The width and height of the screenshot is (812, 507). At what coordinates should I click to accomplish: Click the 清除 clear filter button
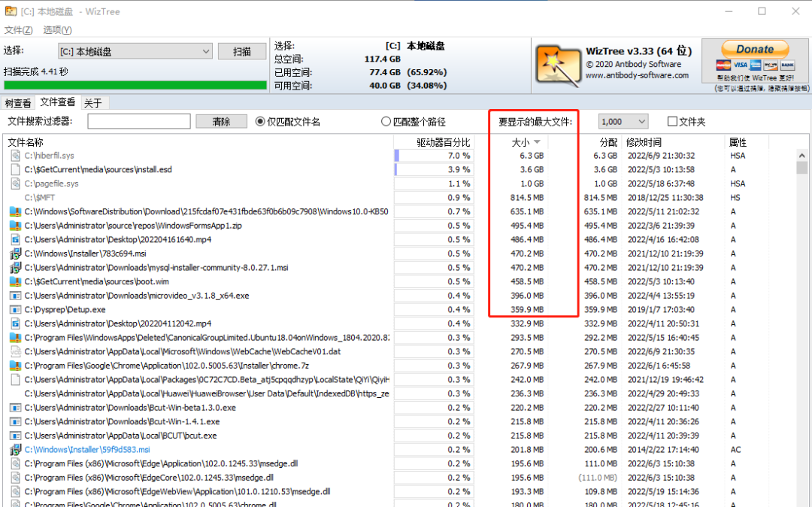tap(221, 122)
